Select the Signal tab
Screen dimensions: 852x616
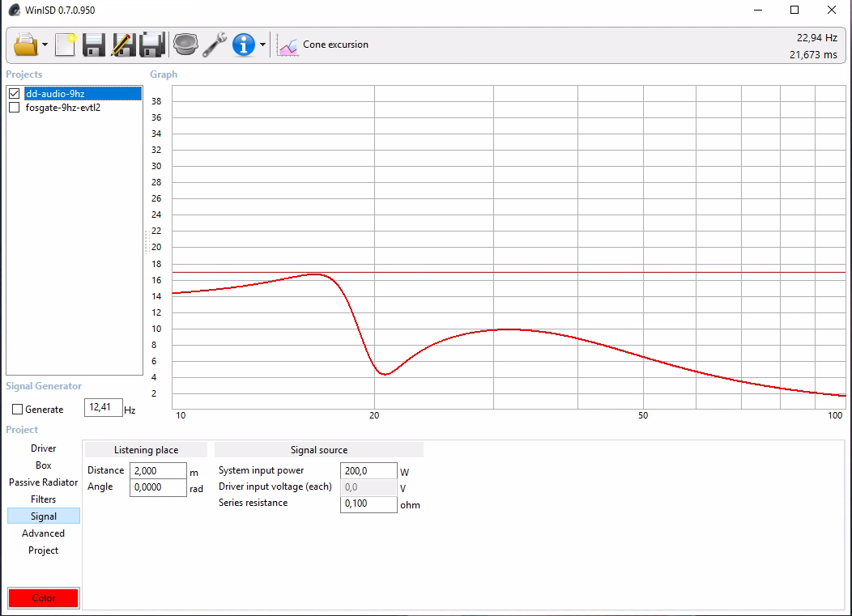(44, 516)
